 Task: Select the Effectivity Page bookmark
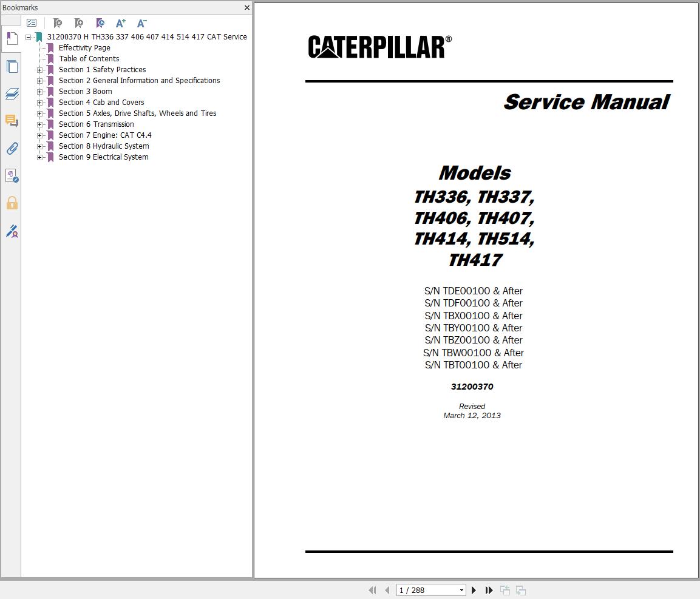pos(84,47)
